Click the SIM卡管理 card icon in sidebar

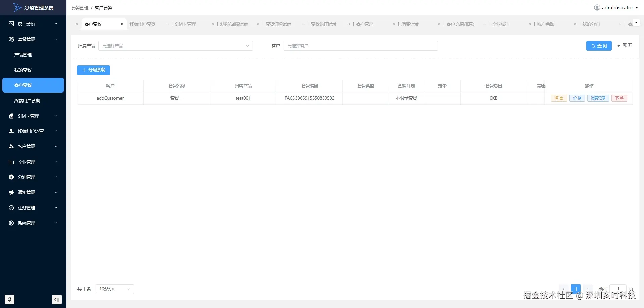(11, 116)
